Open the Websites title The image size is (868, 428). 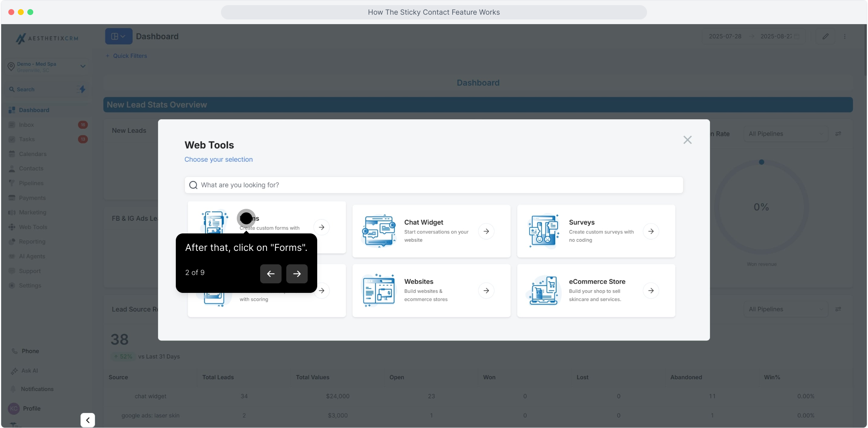419,282
